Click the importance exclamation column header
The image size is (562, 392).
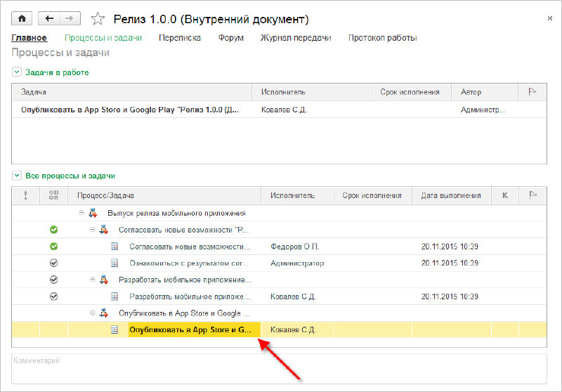(x=26, y=195)
